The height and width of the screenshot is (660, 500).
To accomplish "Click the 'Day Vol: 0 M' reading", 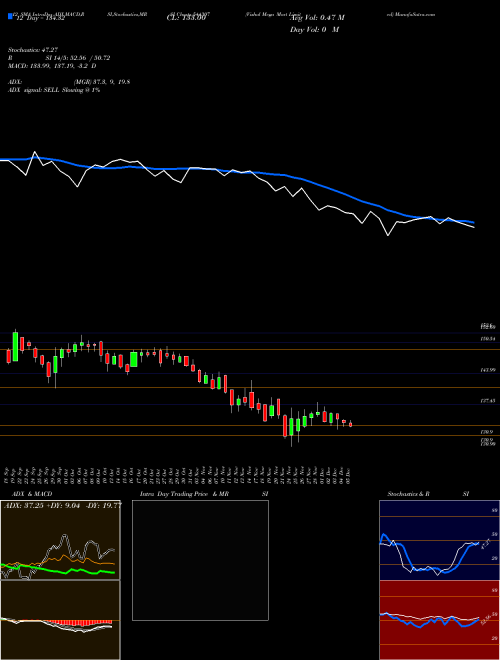I will [314, 30].
